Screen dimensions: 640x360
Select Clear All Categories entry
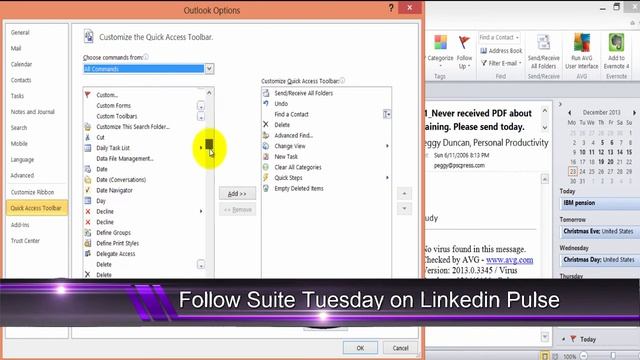[298, 167]
